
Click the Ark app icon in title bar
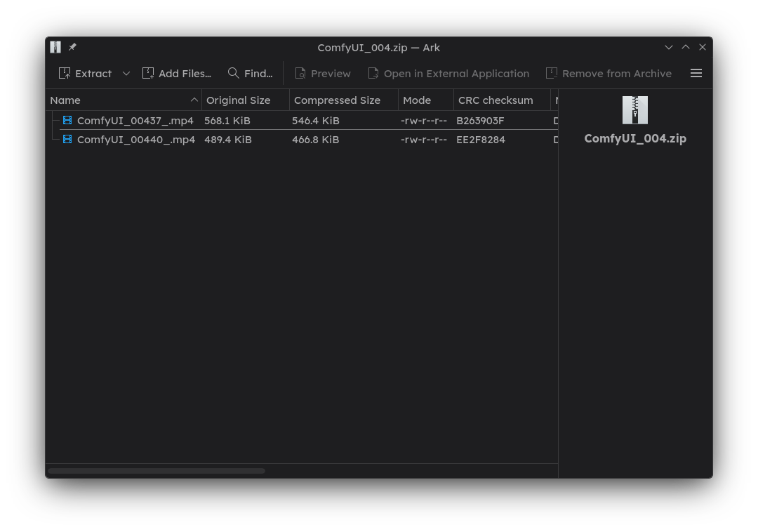click(55, 47)
